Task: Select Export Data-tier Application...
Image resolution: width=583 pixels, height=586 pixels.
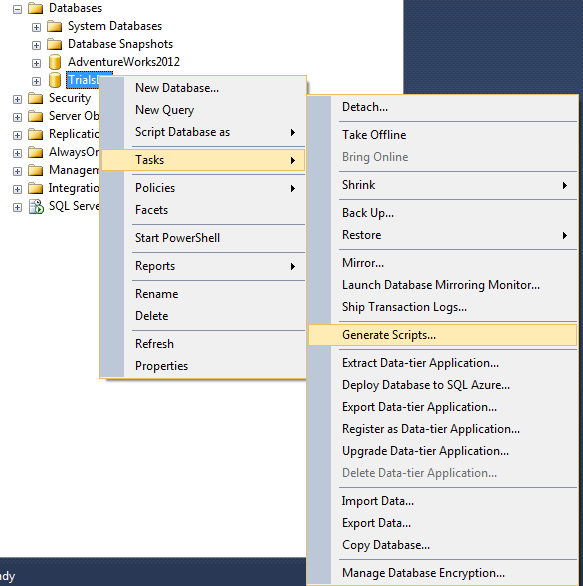Action: pyautogui.click(x=442, y=407)
